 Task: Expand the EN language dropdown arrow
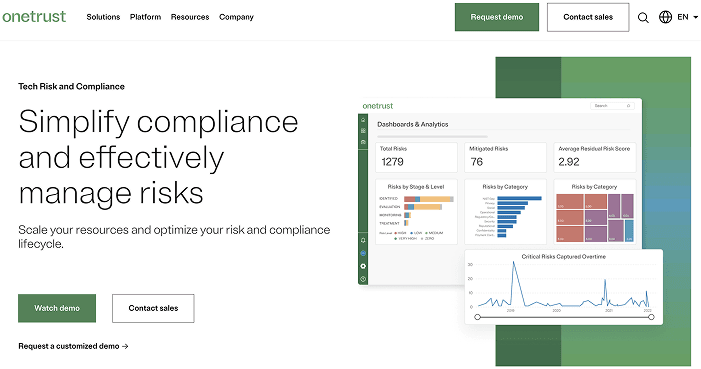(696, 17)
